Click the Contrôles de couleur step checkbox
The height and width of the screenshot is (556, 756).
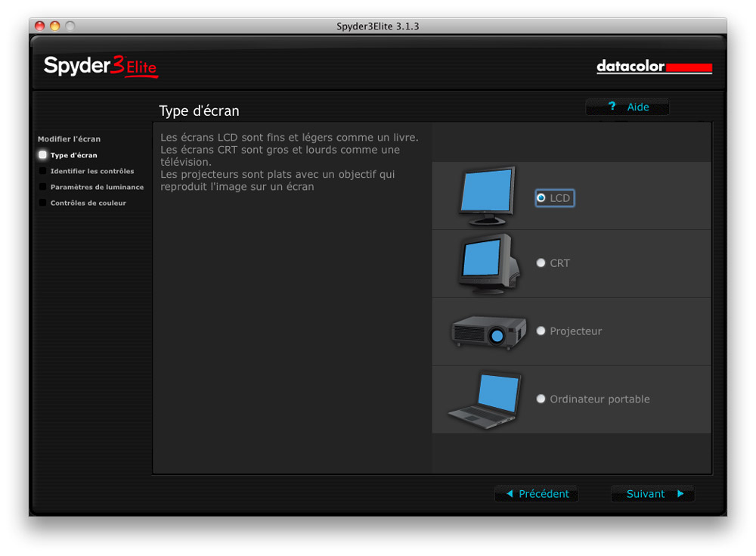(x=42, y=203)
